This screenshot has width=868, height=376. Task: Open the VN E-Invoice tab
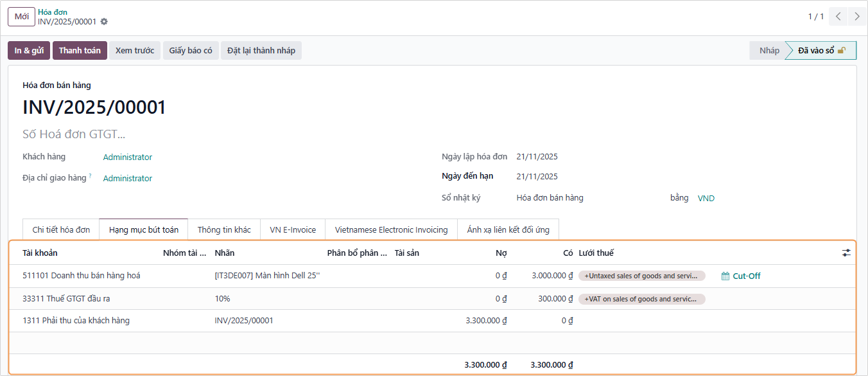point(293,229)
